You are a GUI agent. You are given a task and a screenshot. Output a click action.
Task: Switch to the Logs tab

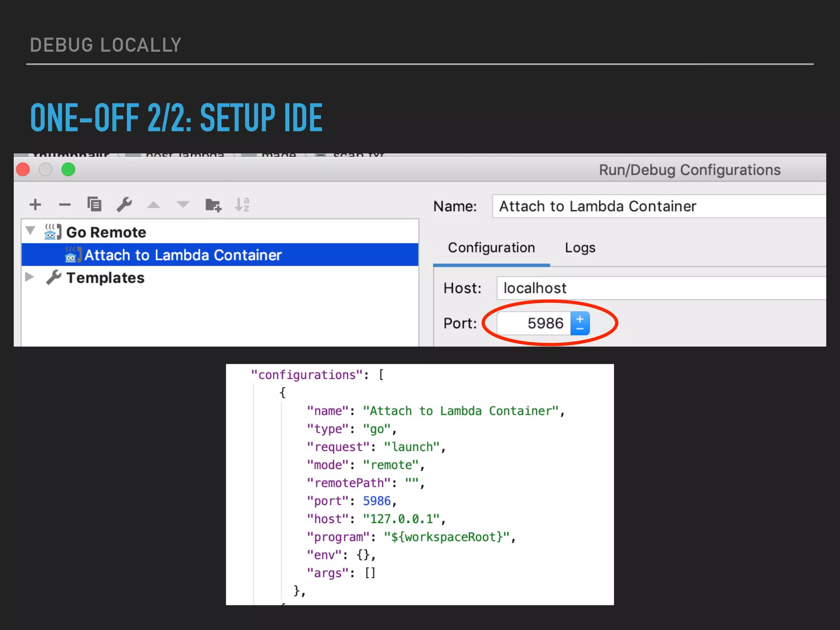pos(580,248)
